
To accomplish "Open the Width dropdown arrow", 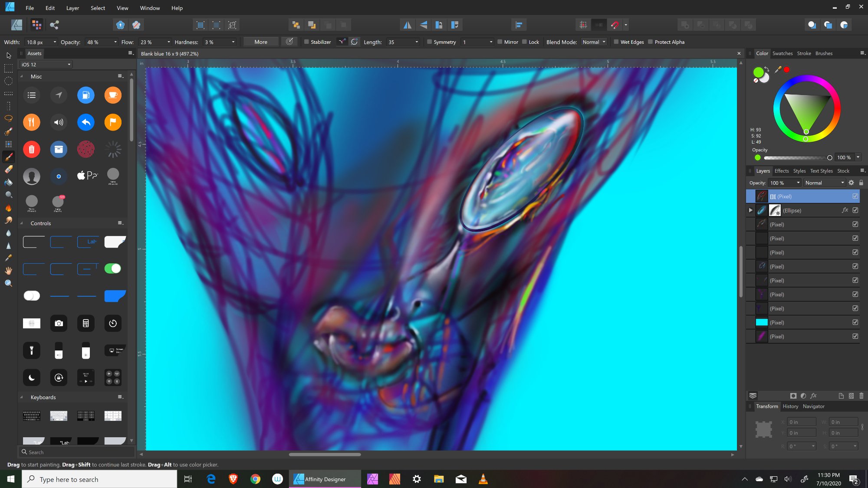I will point(55,42).
